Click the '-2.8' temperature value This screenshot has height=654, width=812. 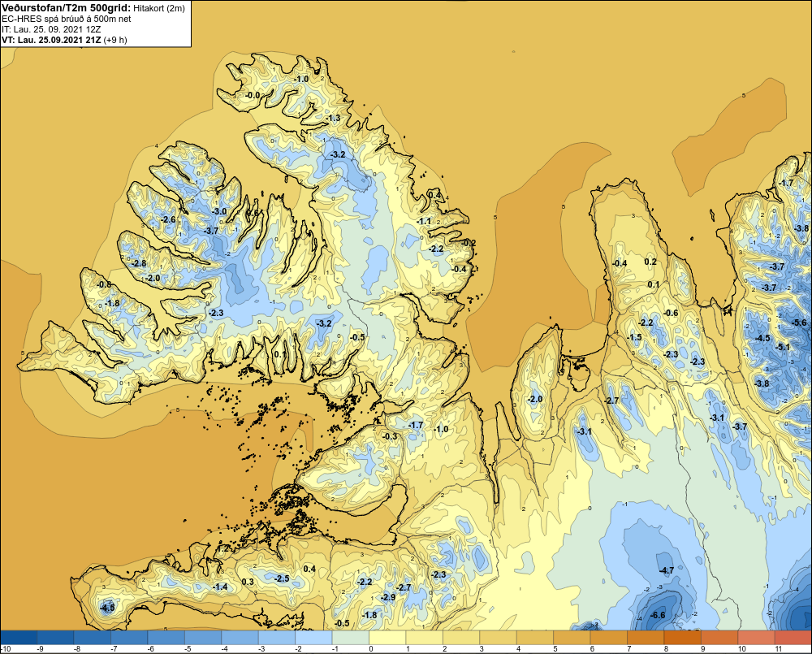(138, 263)
